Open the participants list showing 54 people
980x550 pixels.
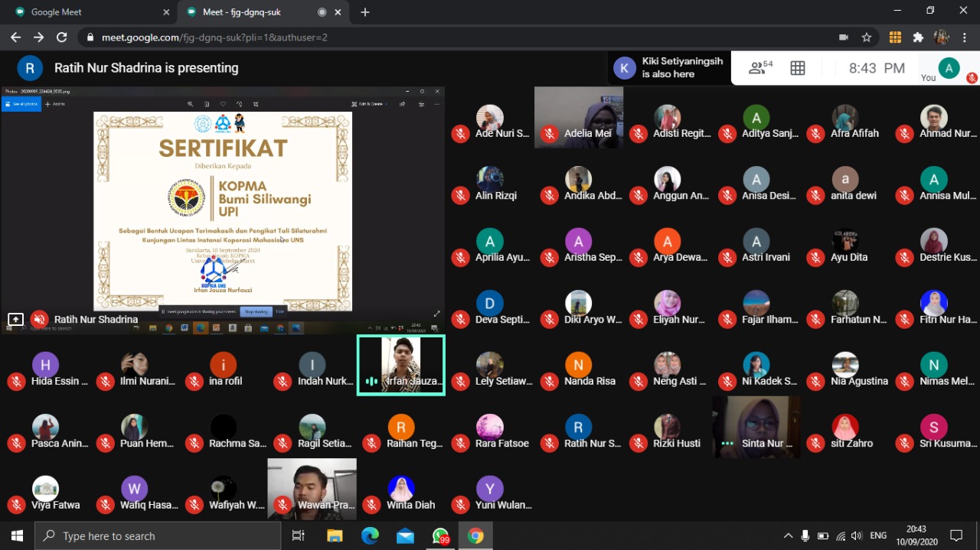point(759,68)
